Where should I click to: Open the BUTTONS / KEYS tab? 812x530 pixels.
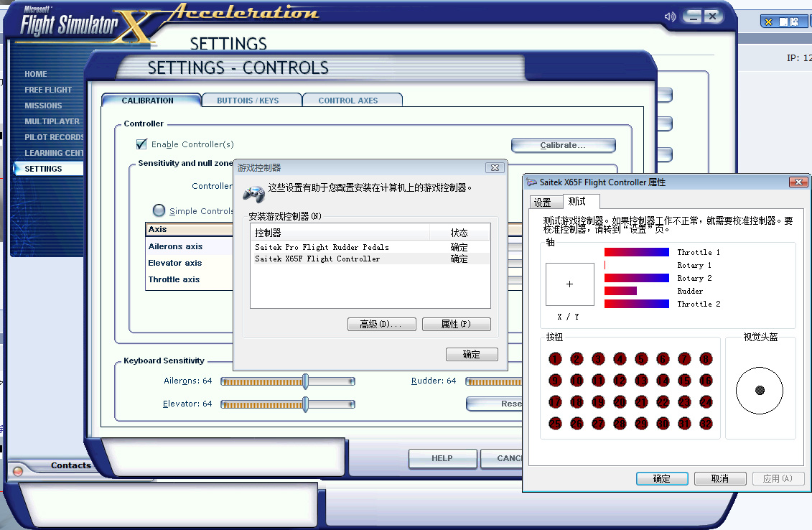point(251,101)
